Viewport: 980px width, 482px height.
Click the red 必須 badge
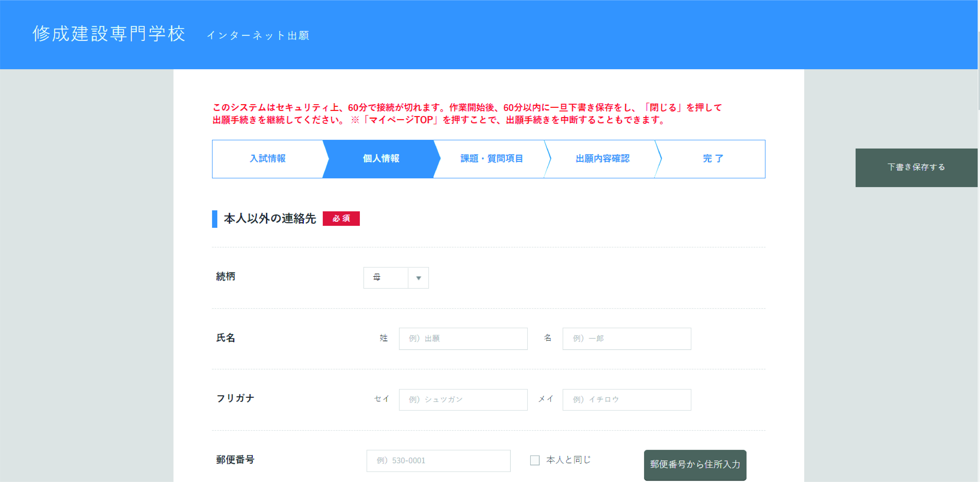(x=341, y=219)
